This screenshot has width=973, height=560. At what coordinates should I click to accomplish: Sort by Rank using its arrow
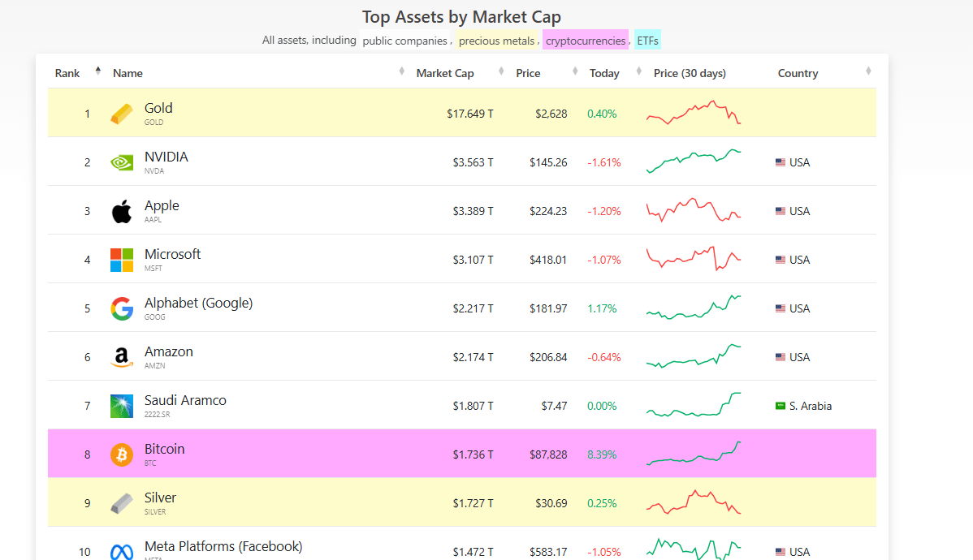click(x=98, y=71)
